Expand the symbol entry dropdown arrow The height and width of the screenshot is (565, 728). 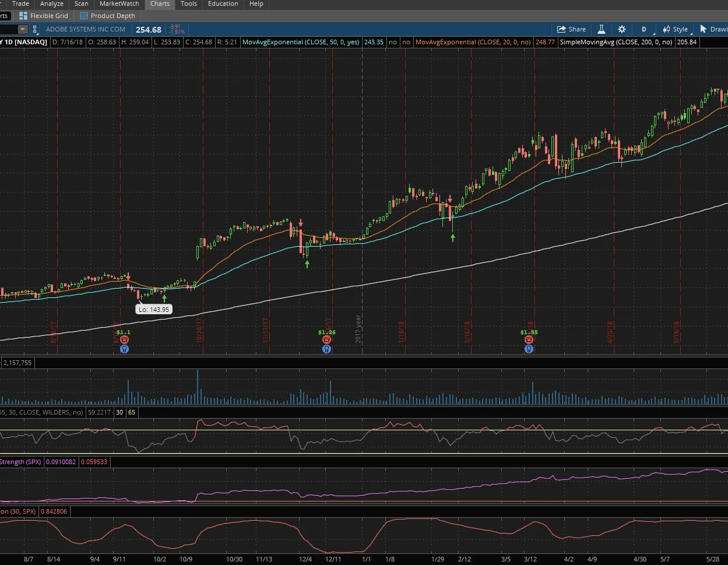23,29
